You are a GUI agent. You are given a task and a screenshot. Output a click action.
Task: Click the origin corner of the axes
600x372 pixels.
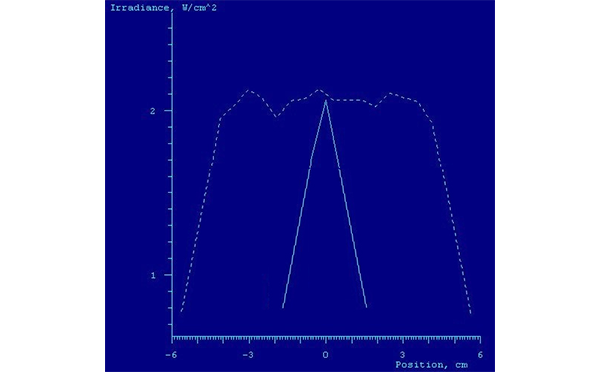coord(172,337)
